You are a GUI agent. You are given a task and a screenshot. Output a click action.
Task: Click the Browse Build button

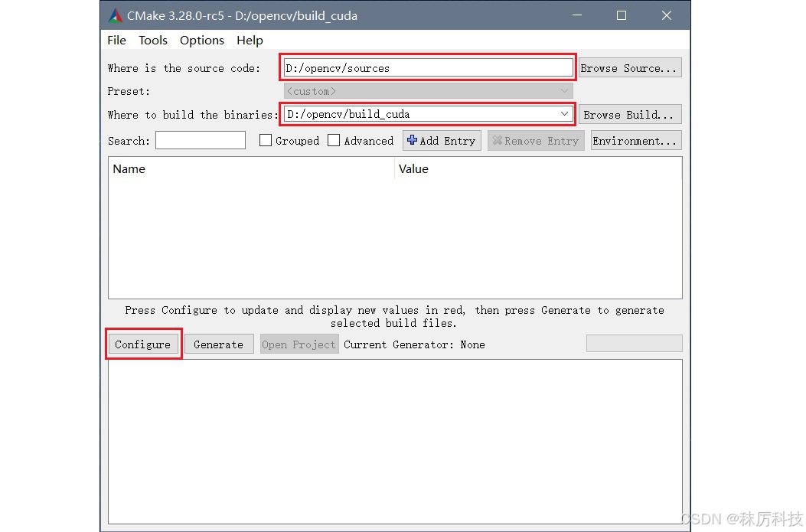[630, 114]
